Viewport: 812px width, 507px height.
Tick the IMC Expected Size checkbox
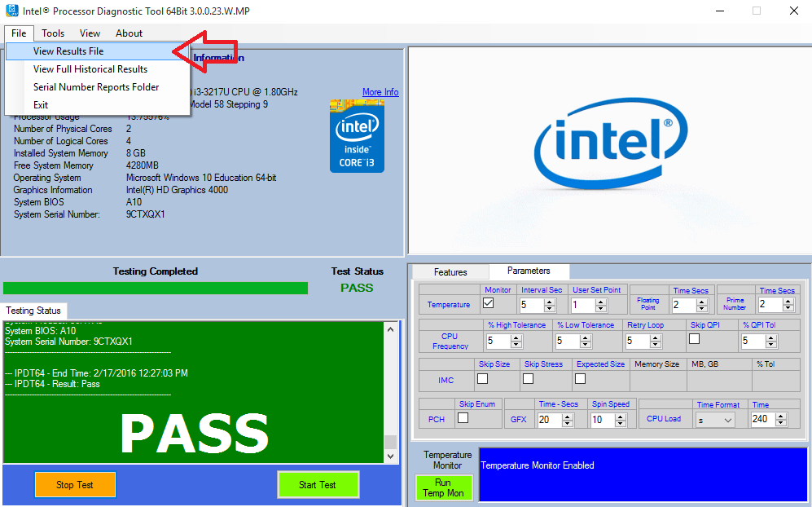coord(581,379)
